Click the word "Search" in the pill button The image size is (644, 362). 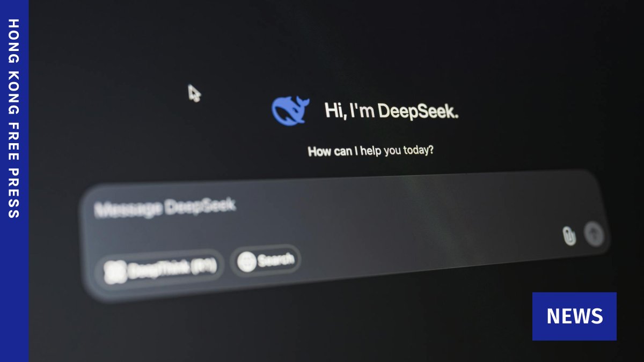coord(276,261)
